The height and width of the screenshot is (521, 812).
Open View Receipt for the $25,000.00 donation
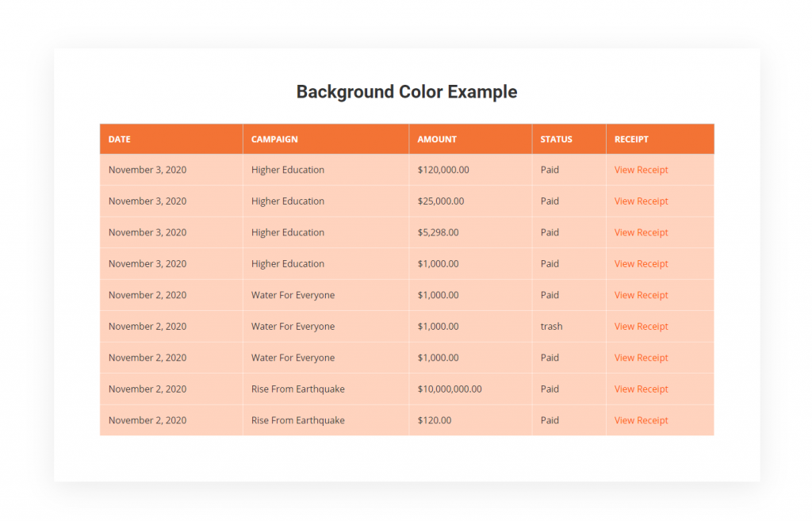(x=641, y=201)
